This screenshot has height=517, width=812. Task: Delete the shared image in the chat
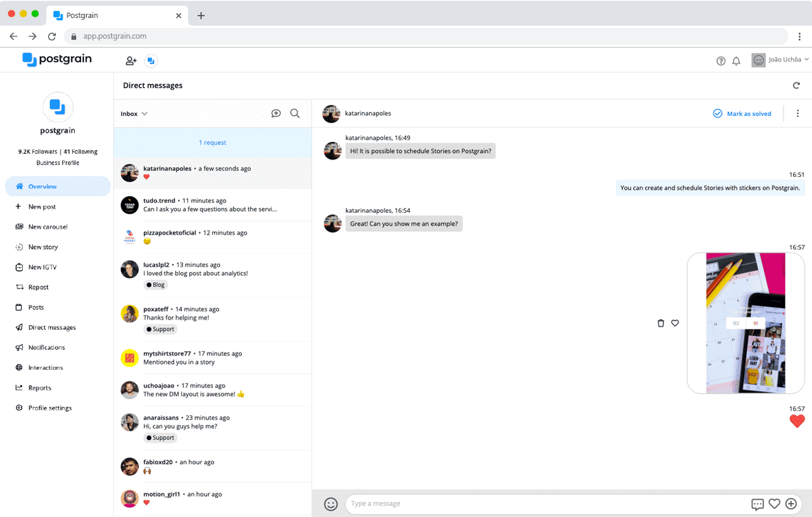pyautogui.click(x=661, y=323)
